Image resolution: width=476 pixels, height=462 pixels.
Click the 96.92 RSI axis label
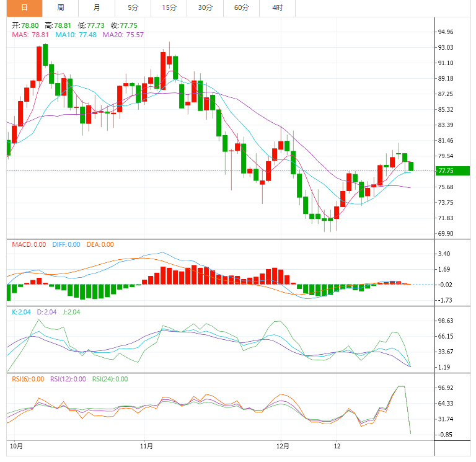click(x=446, y=388)
